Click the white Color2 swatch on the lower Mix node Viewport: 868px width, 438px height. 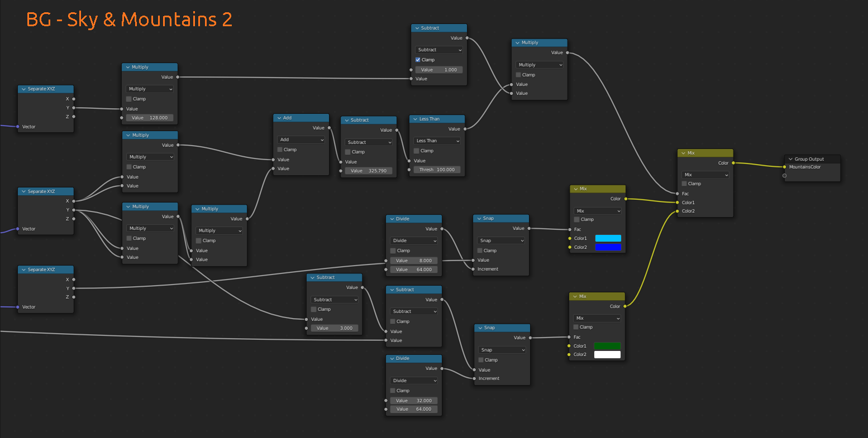pyautogui.click(x=607, y=354)
